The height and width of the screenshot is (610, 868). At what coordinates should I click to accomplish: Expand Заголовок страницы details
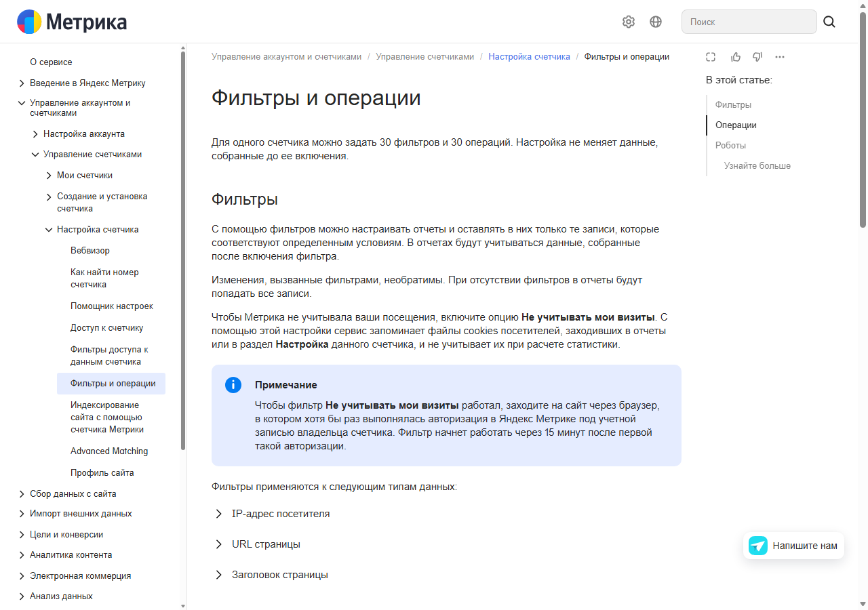click(218, 575)
